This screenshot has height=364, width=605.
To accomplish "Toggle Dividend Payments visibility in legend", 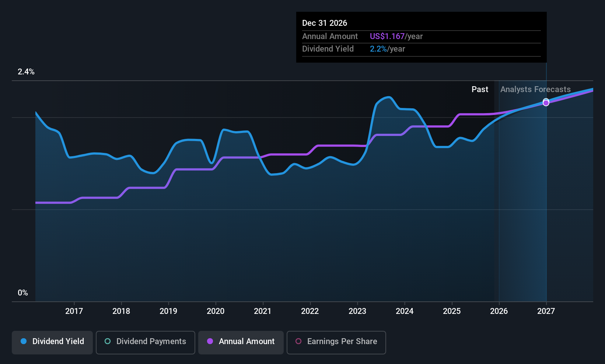I will pyautogui.click(x=145, y=342).
